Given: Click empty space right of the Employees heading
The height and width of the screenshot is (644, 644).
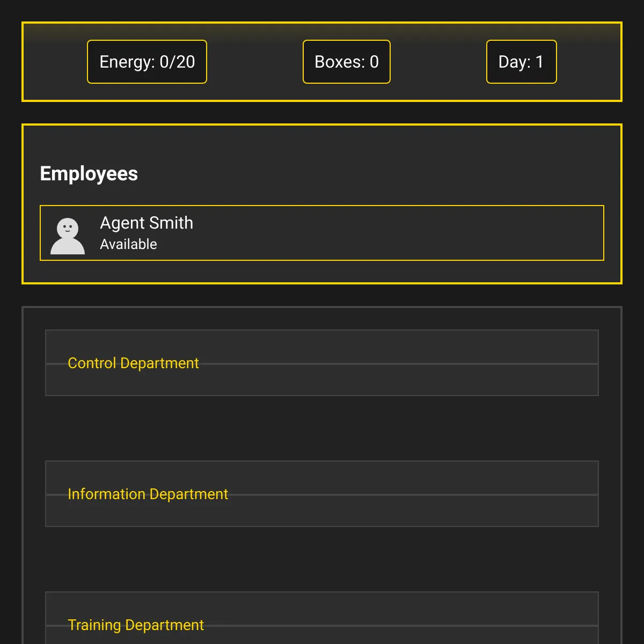Looking at the screenshot, I should click(x=376, y=174).
